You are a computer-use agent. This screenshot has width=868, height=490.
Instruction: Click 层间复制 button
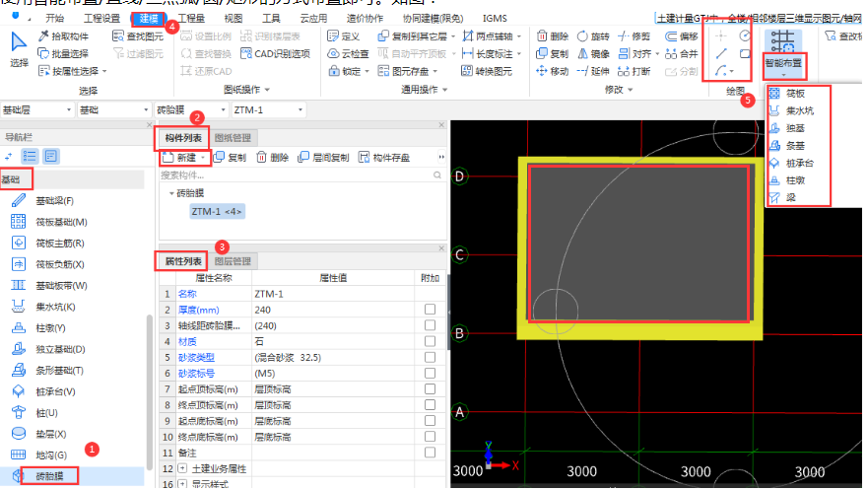coord(324,158)
